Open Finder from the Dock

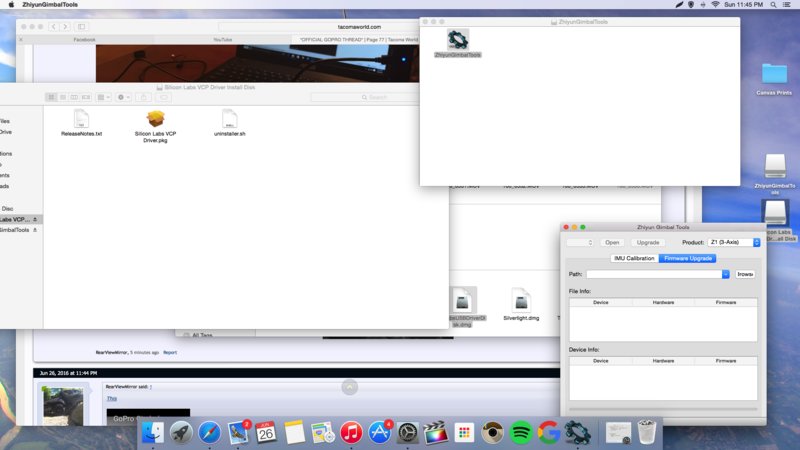coord(153,433)
